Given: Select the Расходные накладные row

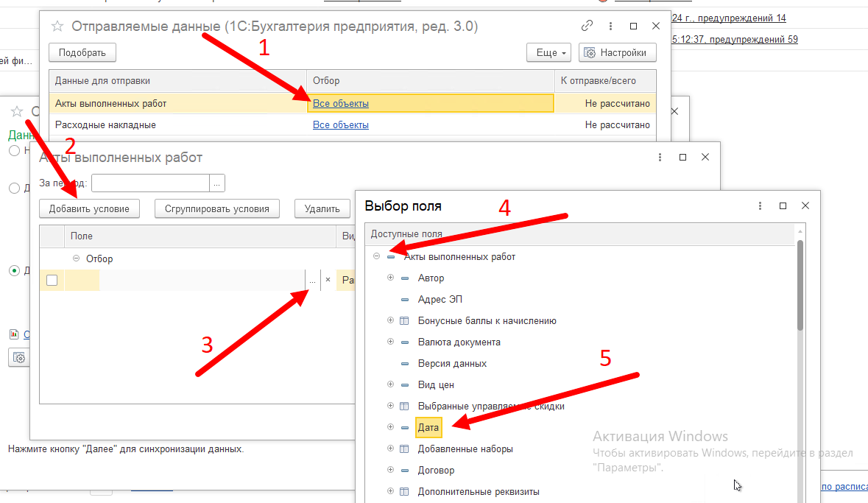Looking at the screenshot, I should point(353,125).
